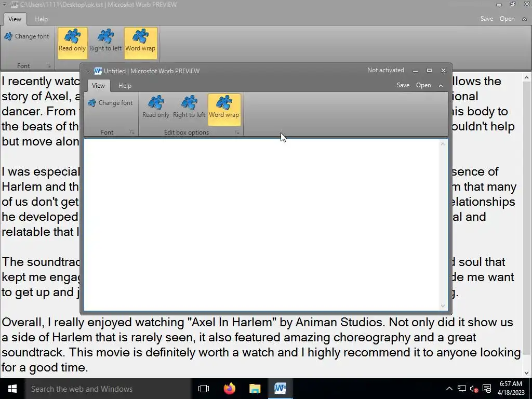Viewport: 532px width, 399px height.
Task: Click Save in ok.txt window
Action: pyautogui.click(x=486, y=19)
